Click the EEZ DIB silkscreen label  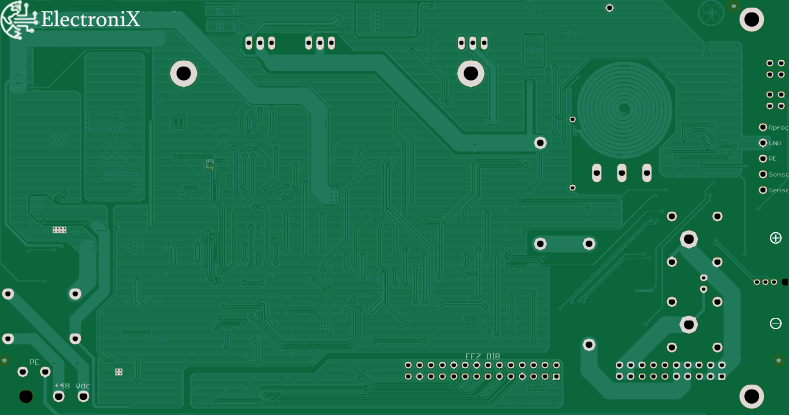(x=483, y=356)
